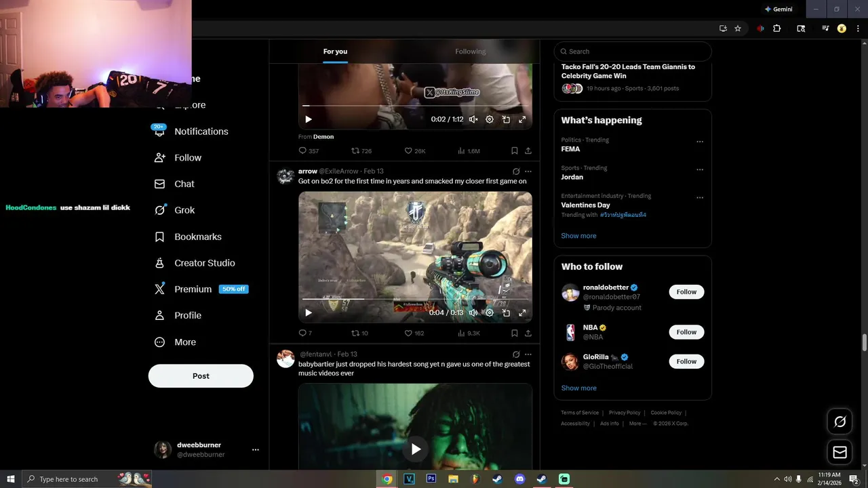Open account menu for dweebburner
The width and height of the screenshot is (868, 488).
coord(256,450)
